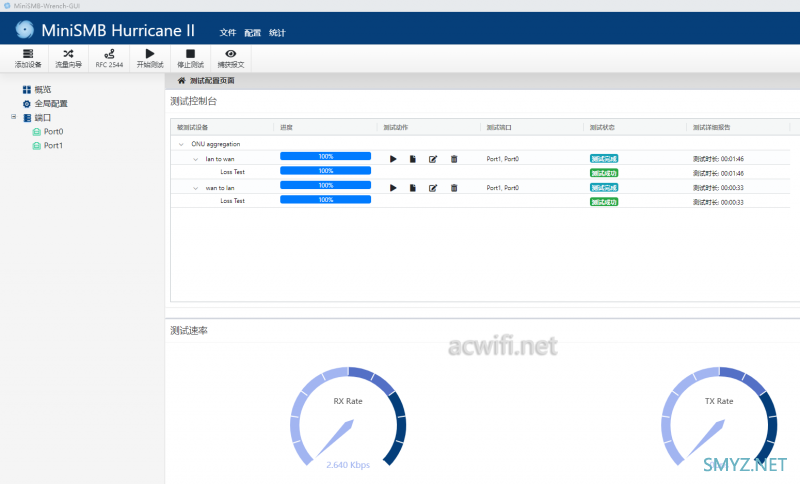Delete the wan to lan test
Image resolution: width=800 pixels, height=484 pixels.
coord(454,188)
